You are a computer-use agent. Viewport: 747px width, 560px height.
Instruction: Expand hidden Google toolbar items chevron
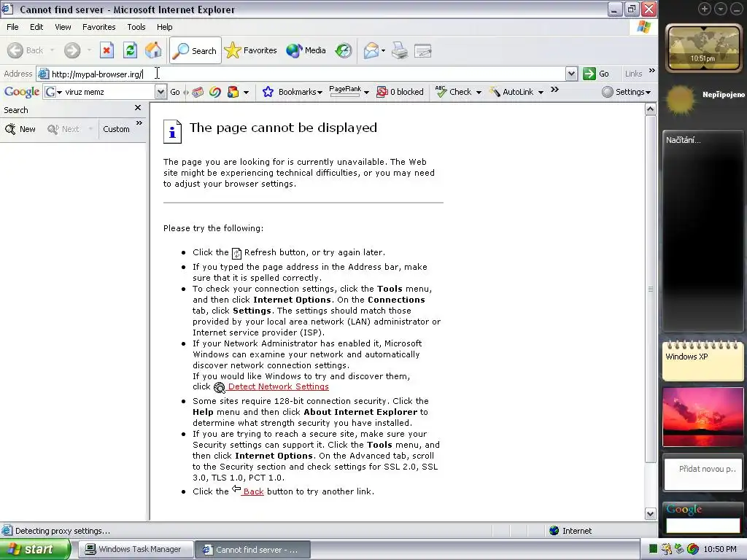click(x=554, y=90)
